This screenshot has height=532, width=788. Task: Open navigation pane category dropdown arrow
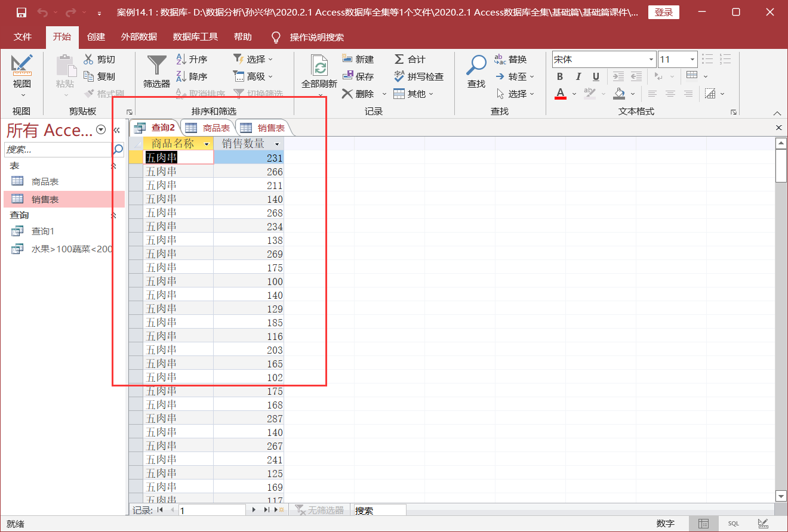click(x=101, y=129)
